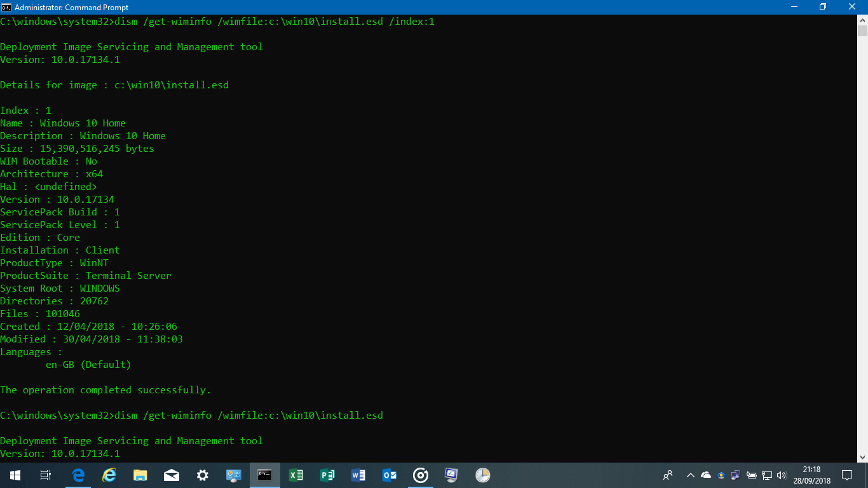Open the Control Panel taskbar icon
Image resolution: width=868 pixels, height=488 pixels.
[x=234, y=475]
